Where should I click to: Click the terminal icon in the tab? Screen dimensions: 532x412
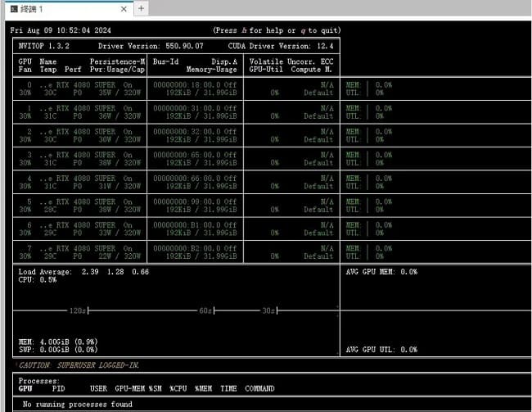(x=14, y=8)
